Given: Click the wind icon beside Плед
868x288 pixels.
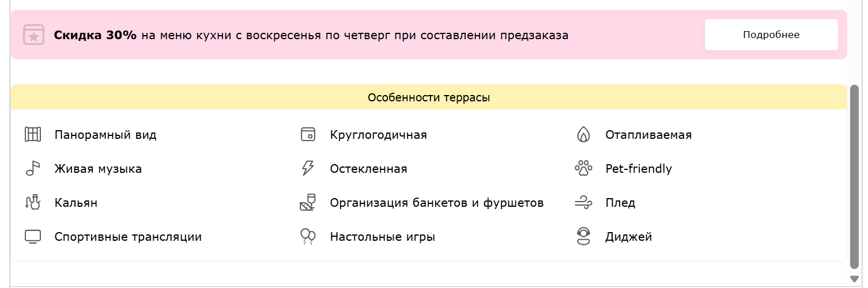Looking at the screenshot, I should pyautogui.click(x=584, y=202).
